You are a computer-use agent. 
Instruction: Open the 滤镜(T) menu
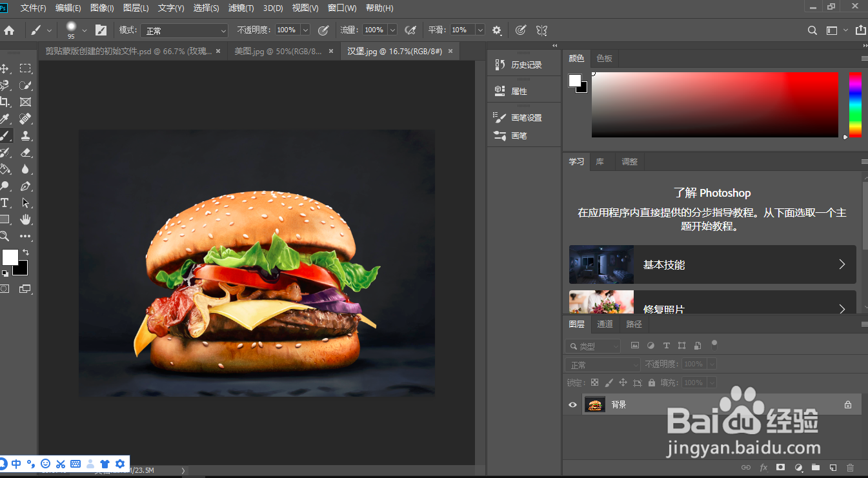241,8
